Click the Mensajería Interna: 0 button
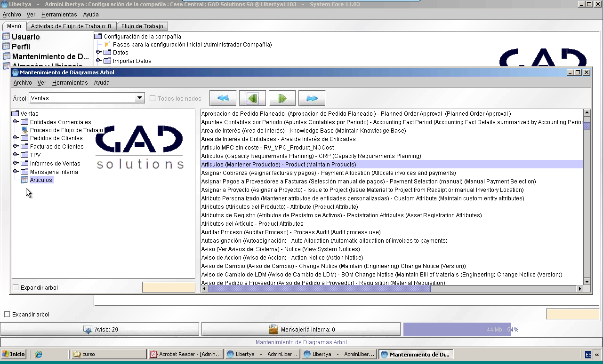Image resolution: width=603 pixels, height=364 pixels. [x=301, y=329]
